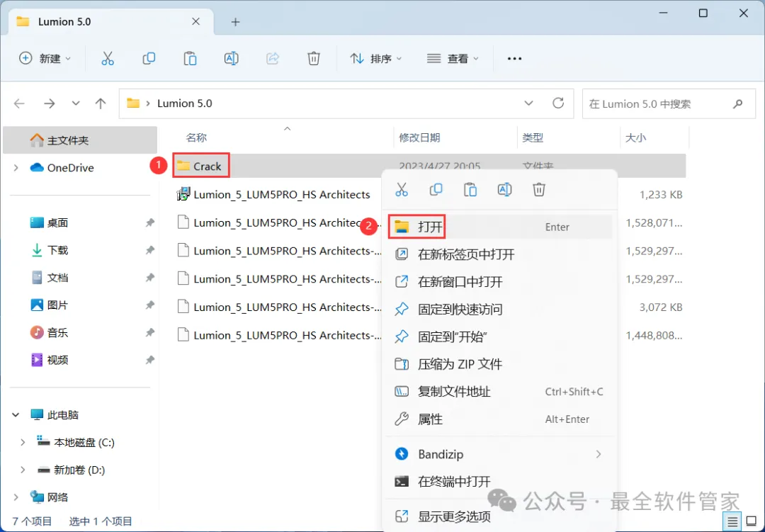Choose 在新标签页中打开
Viewport: 765px width, 532px height.
pos(499,254)
